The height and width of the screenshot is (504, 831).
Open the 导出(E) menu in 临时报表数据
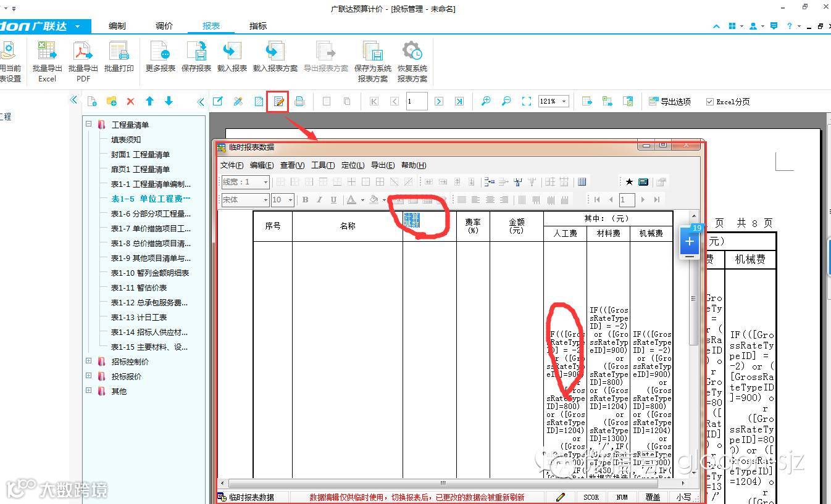tap(383, 165)
